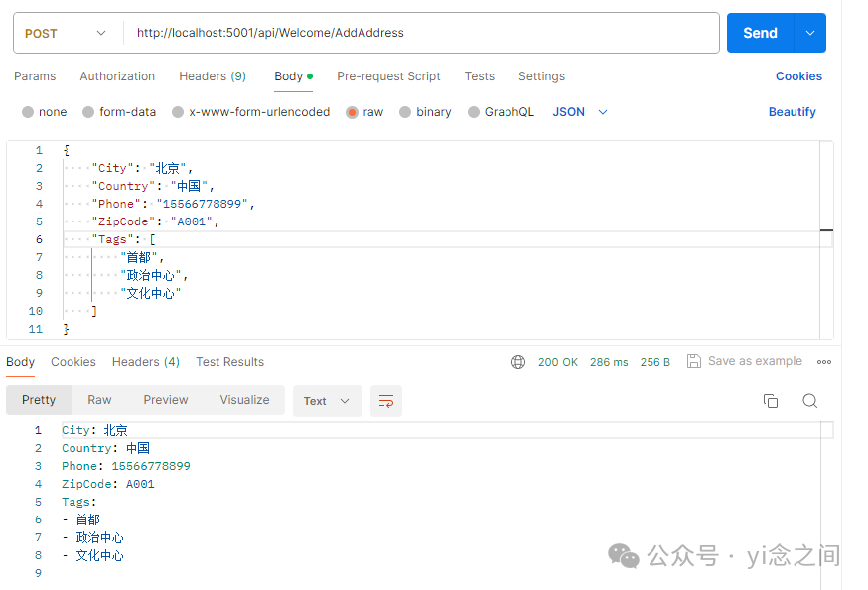Open the request Settings tab
Image resolution: width=868 pixels, height=590 pixels.
click(x=541, y=76)
